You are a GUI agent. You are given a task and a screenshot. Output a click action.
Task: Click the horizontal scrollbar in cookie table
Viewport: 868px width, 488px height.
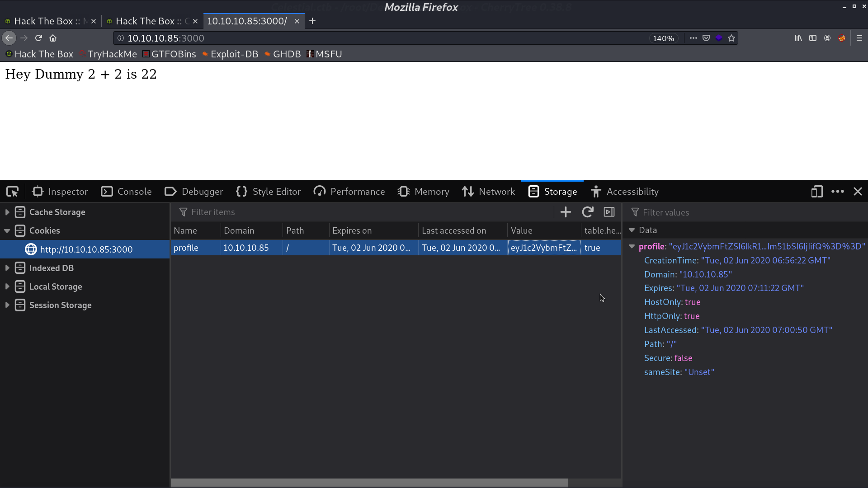(369, 483)
